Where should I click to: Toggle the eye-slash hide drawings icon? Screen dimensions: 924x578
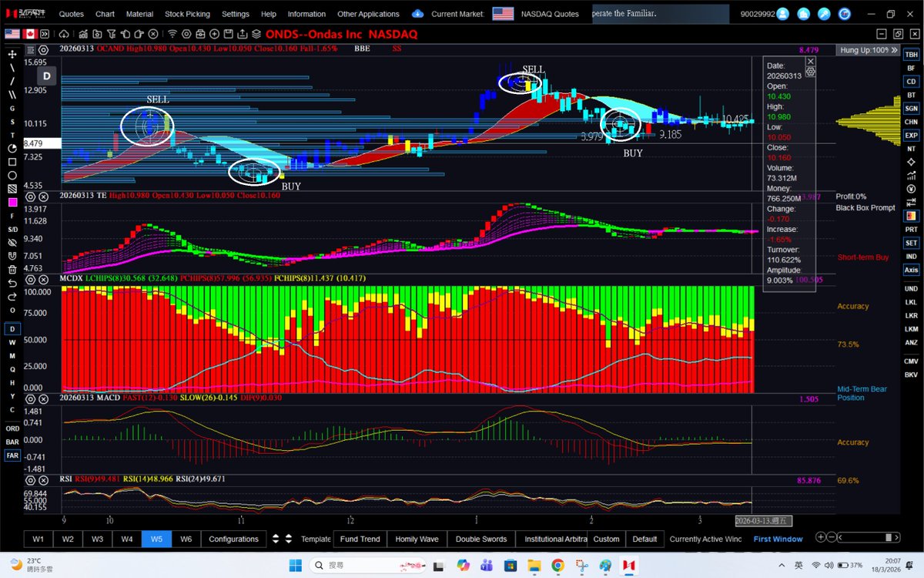pyautogui.click(x=12, y=242)
